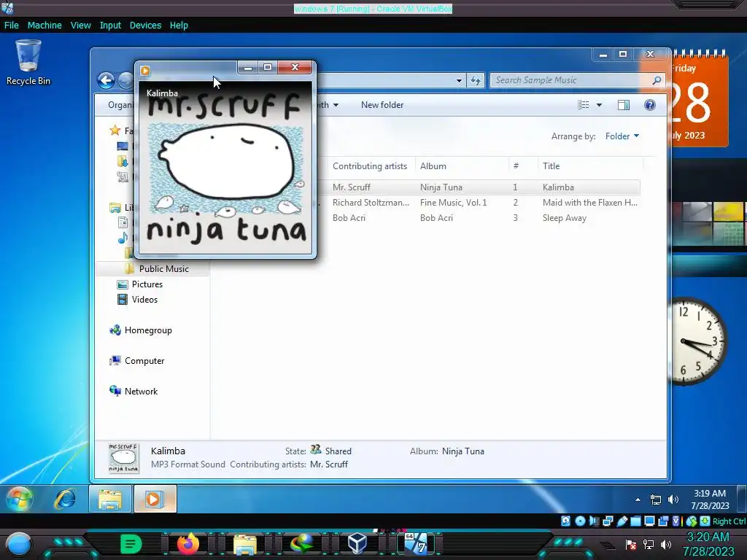
Task: Launch Internet Explorer from VM taskbar
Action: (x=65, y=499)
